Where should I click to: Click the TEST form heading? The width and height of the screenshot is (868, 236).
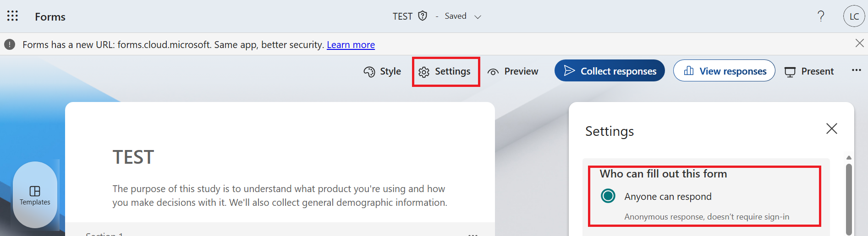coord(133,157)
